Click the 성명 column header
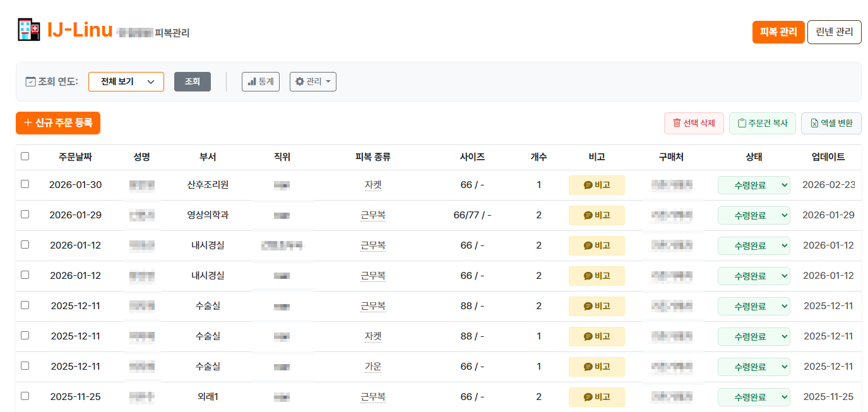 tap(142, 157)
